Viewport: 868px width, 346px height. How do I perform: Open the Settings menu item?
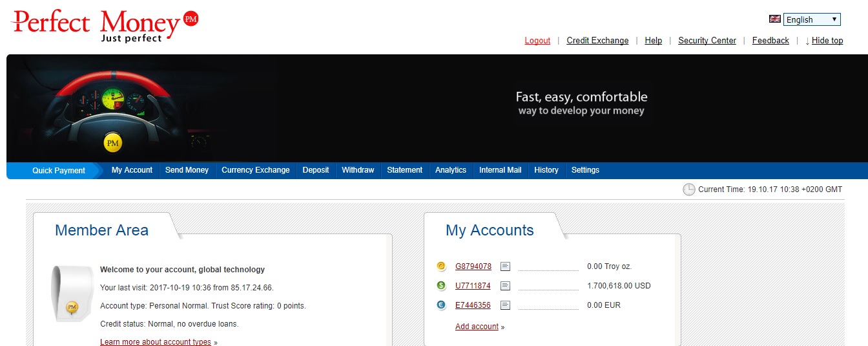tap(585, 170)
